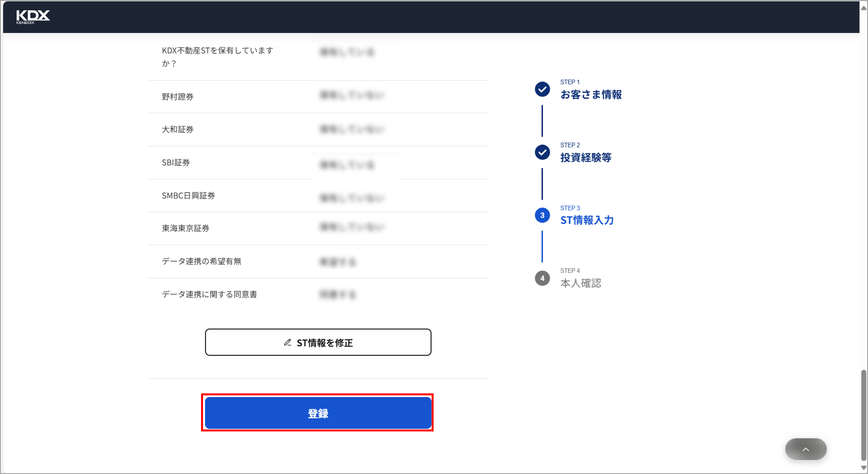Click the SMBC日興証券 row label
Viewport: 868px width, 474px height.
(188, 196)
